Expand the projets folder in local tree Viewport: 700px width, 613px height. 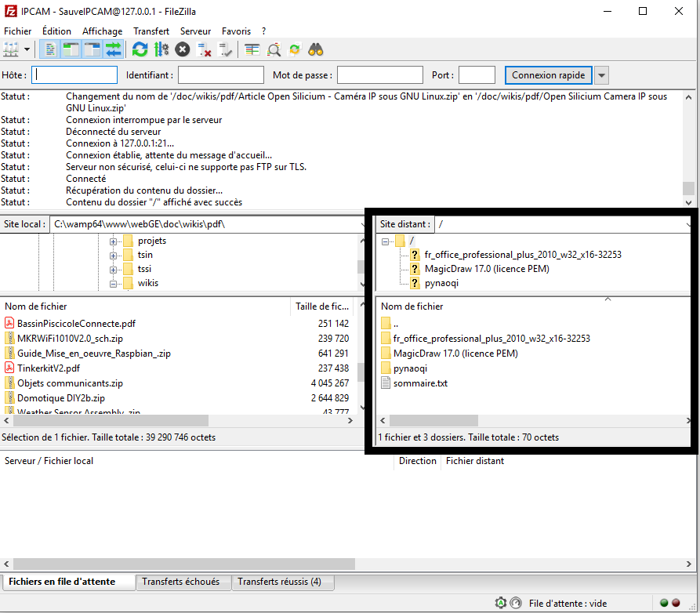click(114, 241)
